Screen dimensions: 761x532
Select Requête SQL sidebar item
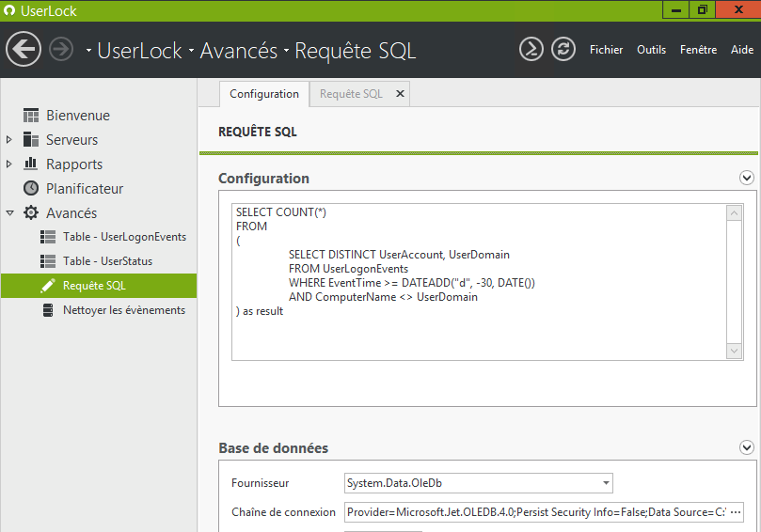pyautogui.click(x=99, y=286)
